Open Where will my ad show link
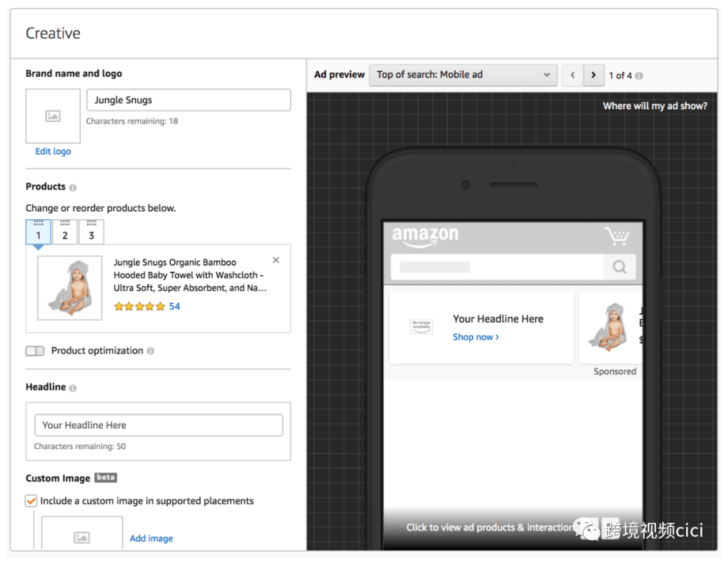This screenshot has height=563, width=728. 655,106
